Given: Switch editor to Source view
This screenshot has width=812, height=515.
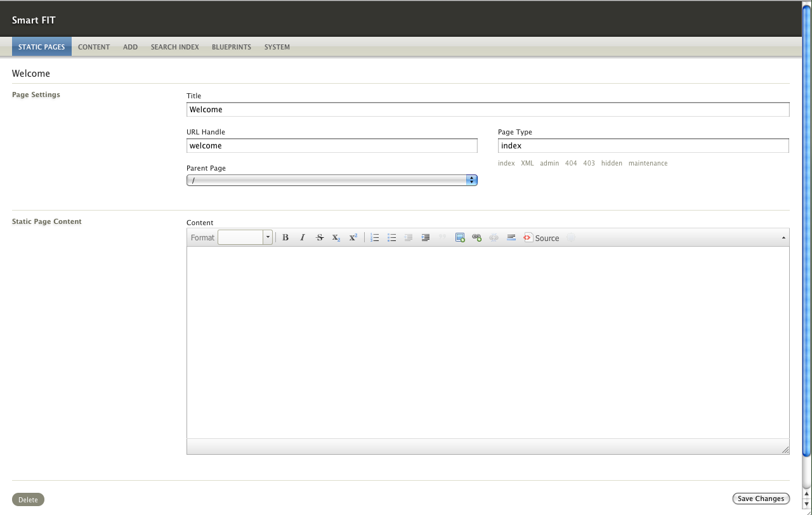Looking at the screenshot, I should (541, 238).
